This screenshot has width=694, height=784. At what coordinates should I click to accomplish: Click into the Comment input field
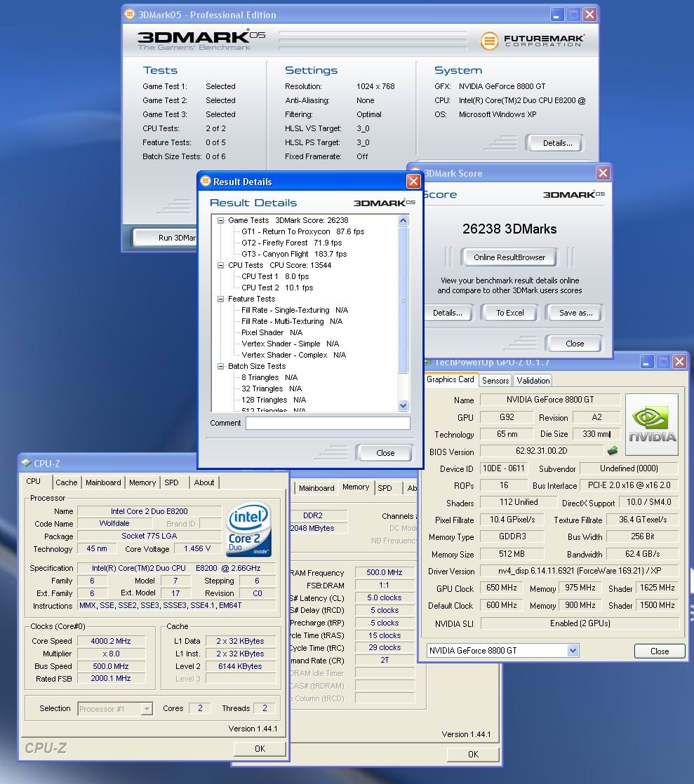click(328, 423)
